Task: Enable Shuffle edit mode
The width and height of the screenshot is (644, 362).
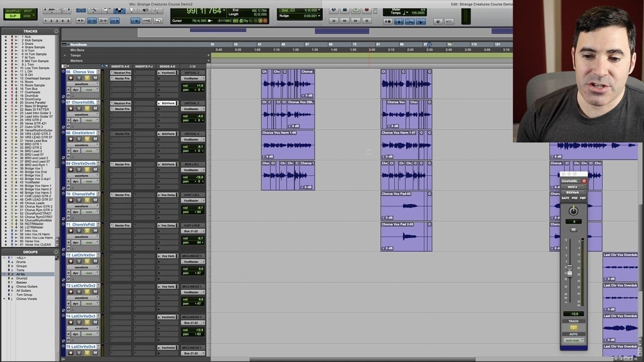Action: (x=13, y=11)
